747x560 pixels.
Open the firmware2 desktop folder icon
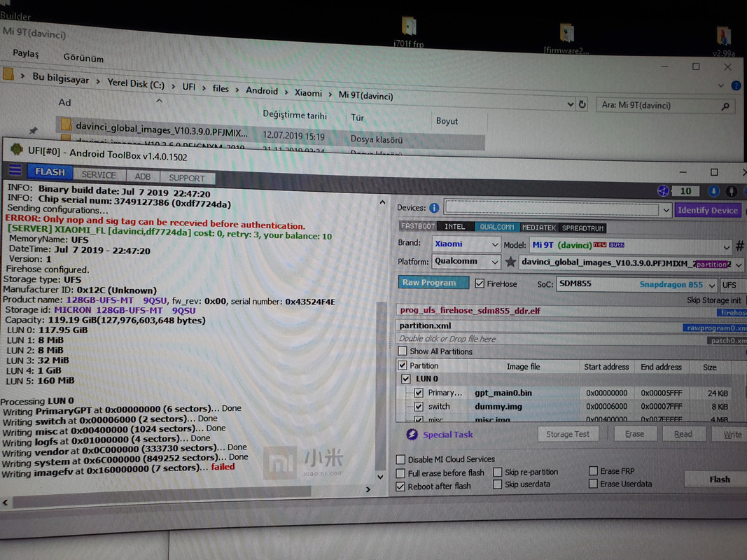(x=566, y=34)
